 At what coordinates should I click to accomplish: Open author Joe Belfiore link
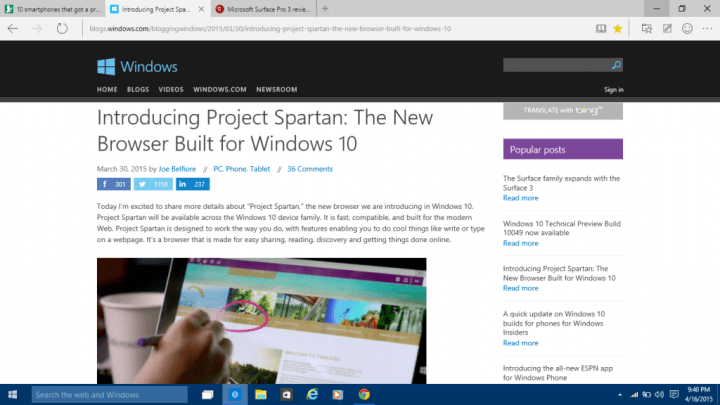177,169
